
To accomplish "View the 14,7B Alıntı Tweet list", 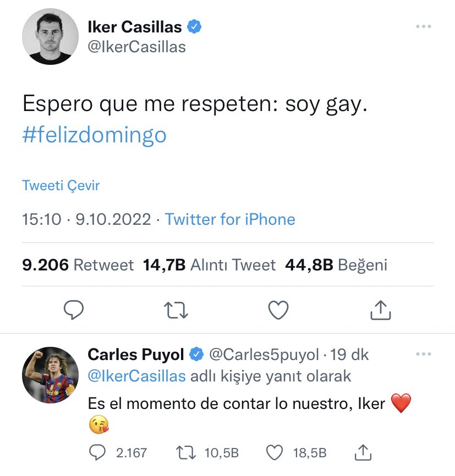I will coord(209,265).
